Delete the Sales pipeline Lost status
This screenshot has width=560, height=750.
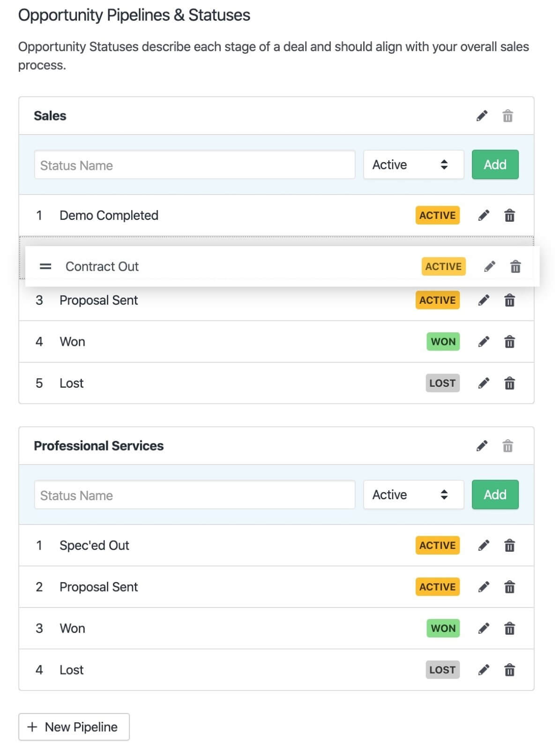[x=509, y=383]
